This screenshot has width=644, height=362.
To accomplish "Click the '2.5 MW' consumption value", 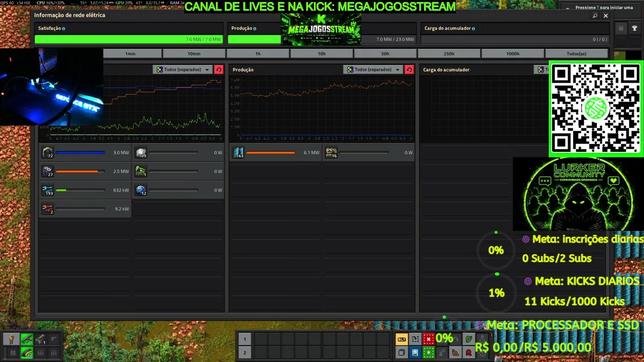I will (121, 171).
